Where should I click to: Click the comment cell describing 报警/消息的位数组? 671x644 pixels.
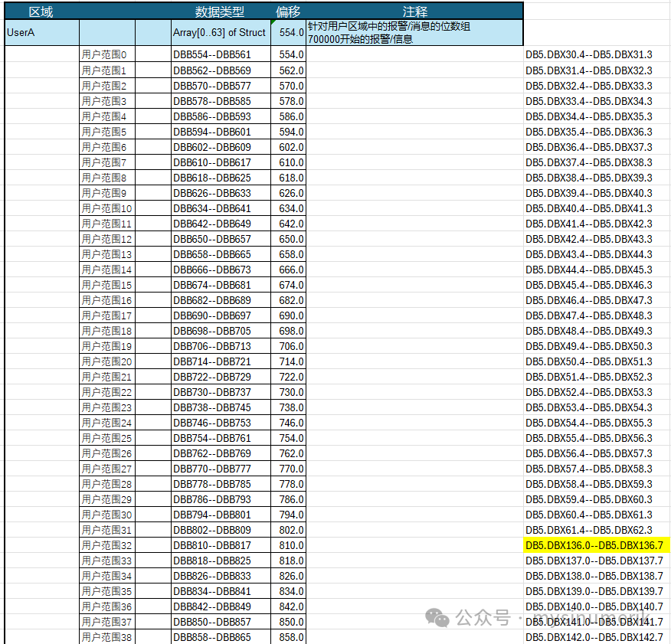click(x=414, y=33)
